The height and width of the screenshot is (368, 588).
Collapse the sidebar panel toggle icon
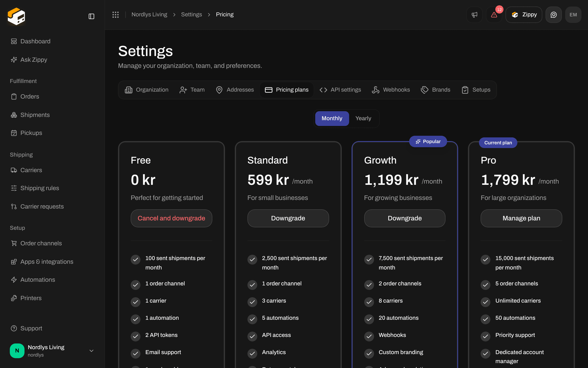(91, 16)
